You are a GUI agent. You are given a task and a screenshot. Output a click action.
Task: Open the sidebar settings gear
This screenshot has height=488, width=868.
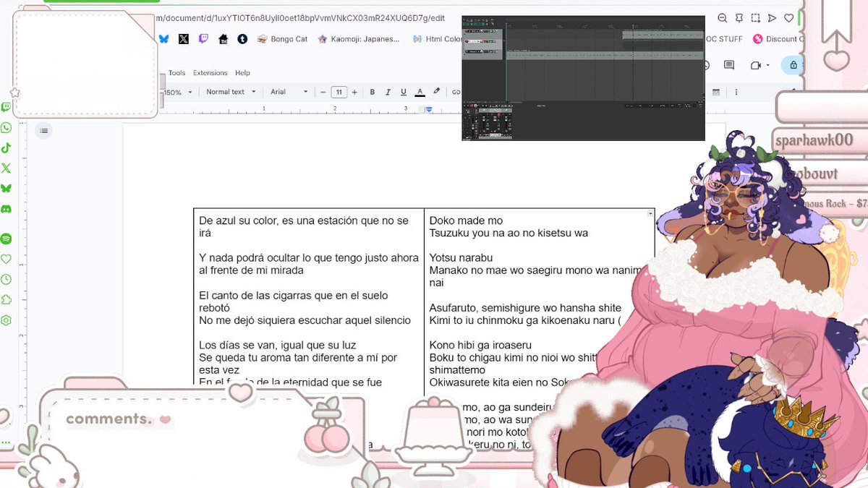(6, 320)
